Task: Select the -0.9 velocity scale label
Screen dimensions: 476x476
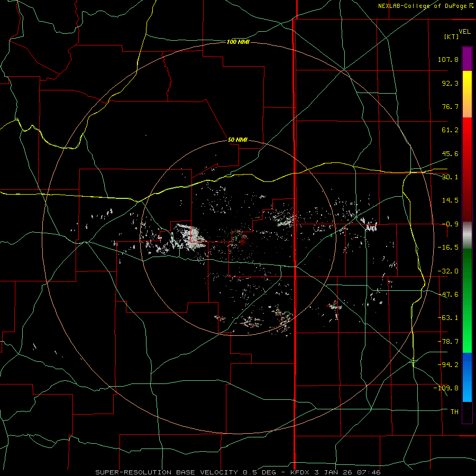Action: [x=450, y=224]
